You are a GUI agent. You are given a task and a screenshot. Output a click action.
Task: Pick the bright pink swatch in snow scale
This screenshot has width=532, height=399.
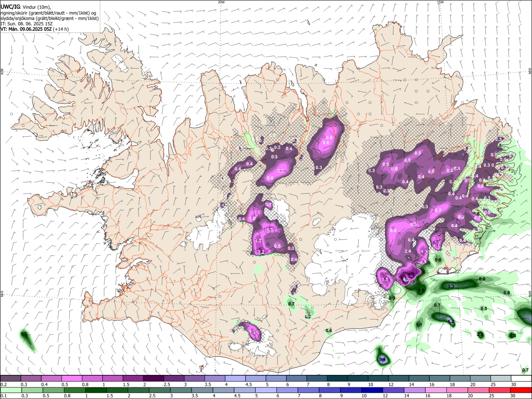pyautogui.click(x=71, y=379)
